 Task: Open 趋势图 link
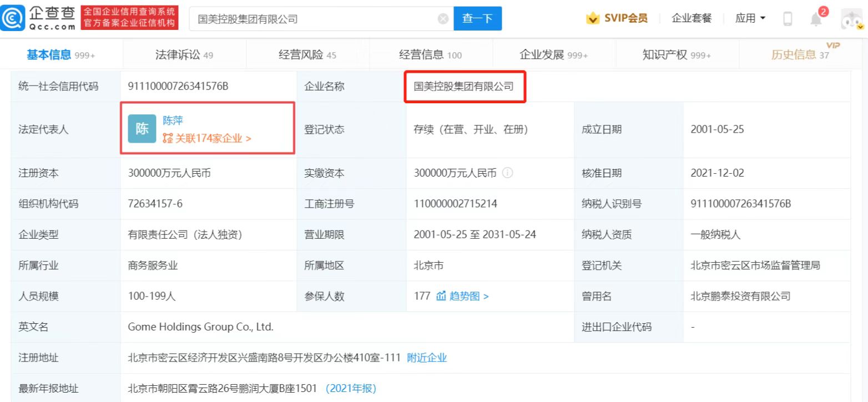click(468, 297)
